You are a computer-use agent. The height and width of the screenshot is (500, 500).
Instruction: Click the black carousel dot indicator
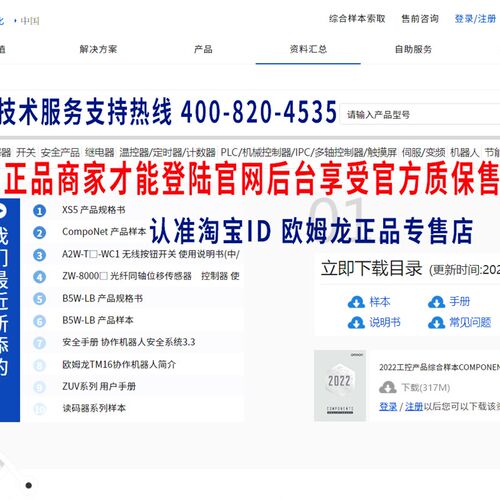[29, 485]
